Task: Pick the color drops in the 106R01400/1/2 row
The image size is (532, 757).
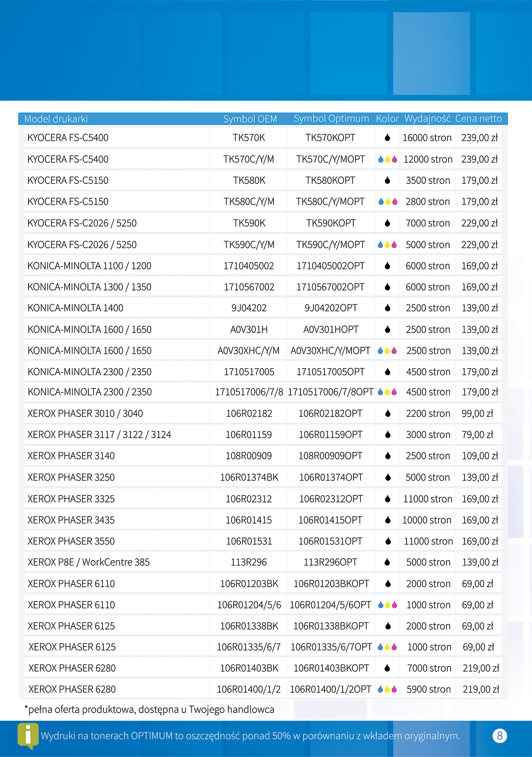Action: tap(387, 690)
